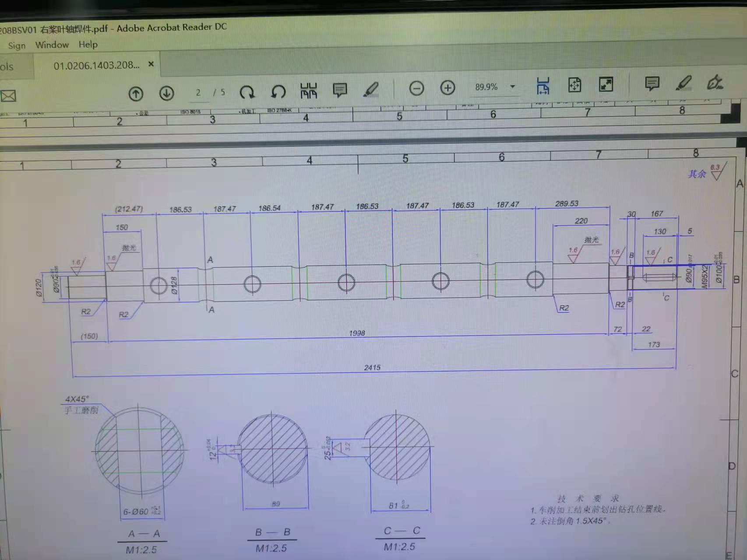Enter full screen view mode
The image size is (747, 560).
coord(606,84)
